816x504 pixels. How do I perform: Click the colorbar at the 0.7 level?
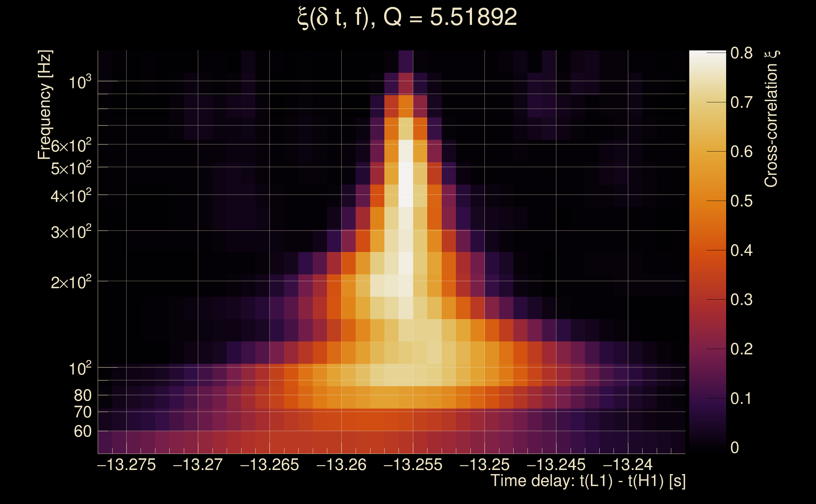tap(707, 102)
